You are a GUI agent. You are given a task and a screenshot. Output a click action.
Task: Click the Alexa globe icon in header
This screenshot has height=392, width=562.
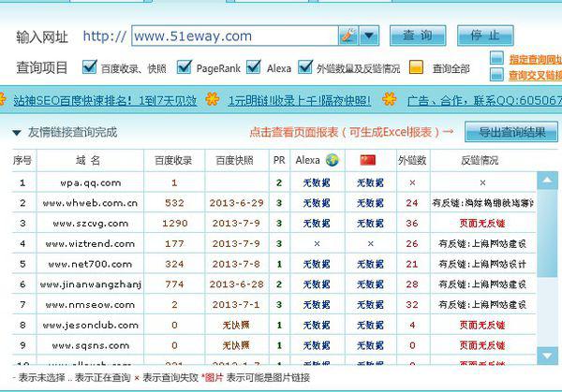333,160
